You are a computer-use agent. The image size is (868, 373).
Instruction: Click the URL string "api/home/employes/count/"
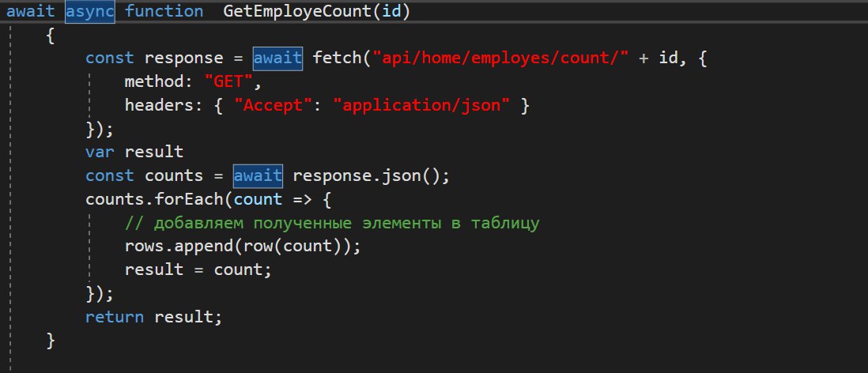pos(501,58)
